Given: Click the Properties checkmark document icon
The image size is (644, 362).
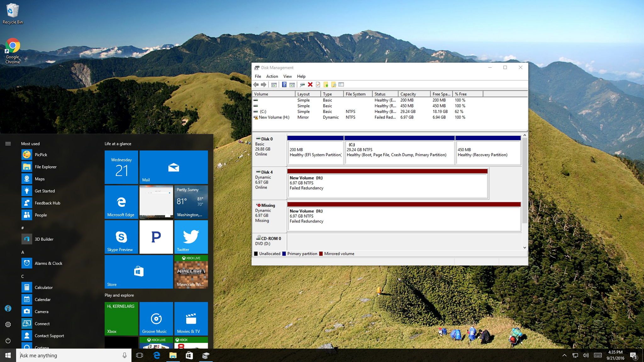Looking at the screenshot, I should pos(318,85).
